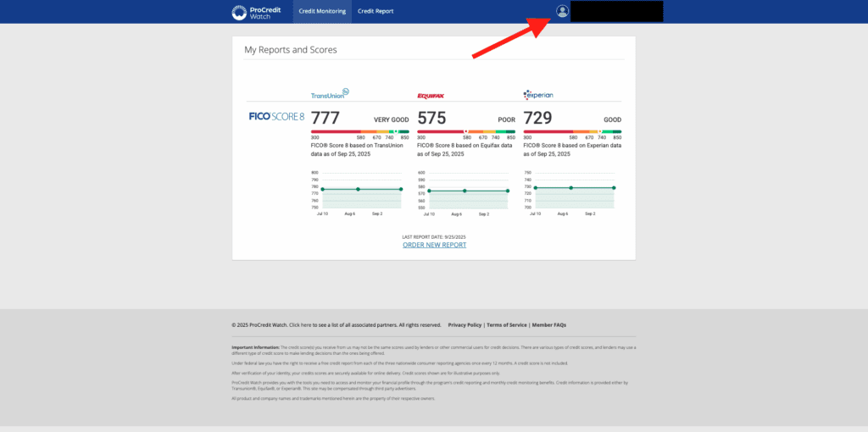Click the Equifax logo
868x432 pixels.
point(431,96)
